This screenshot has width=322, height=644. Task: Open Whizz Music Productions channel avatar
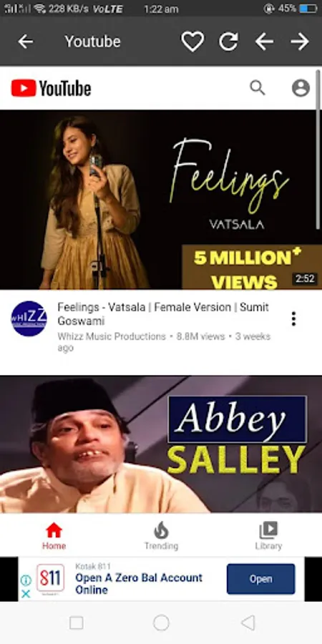pyautogui.click(x=29, y=318)
